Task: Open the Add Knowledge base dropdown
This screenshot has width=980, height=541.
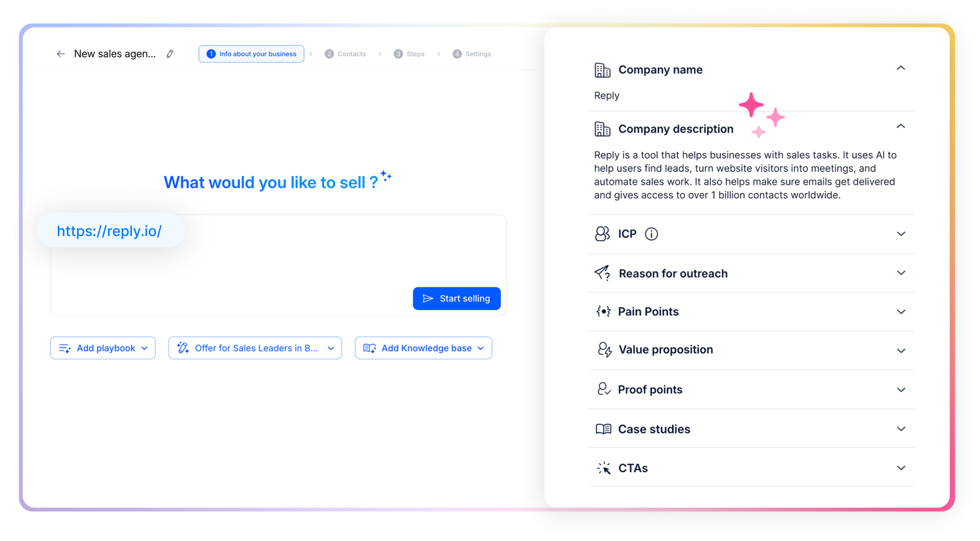Action: (x=423, y=348)
